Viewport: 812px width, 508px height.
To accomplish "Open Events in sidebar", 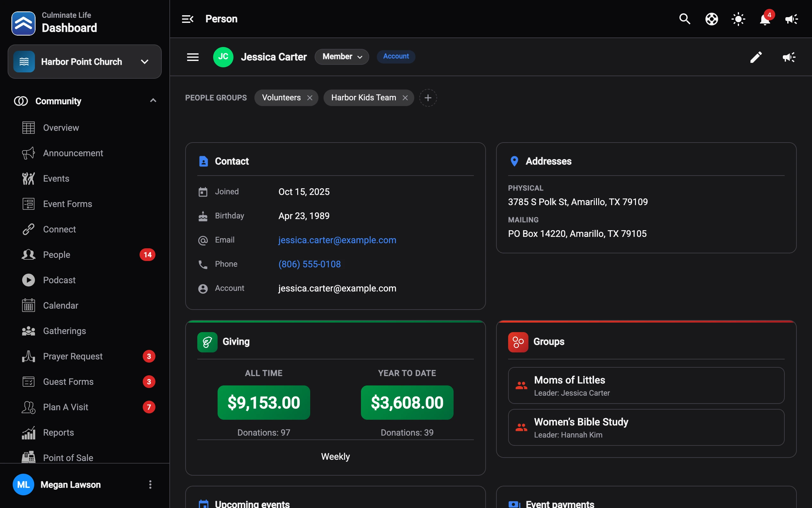I will coord(85,178).
